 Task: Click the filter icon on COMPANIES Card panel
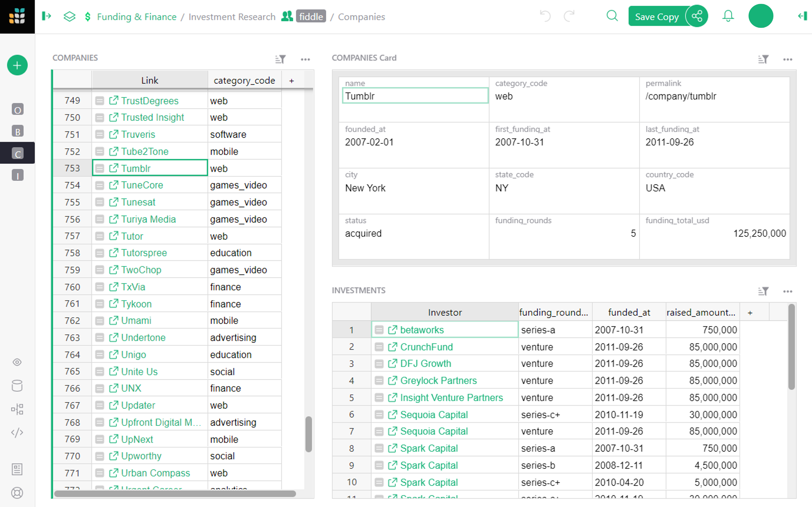764,58
